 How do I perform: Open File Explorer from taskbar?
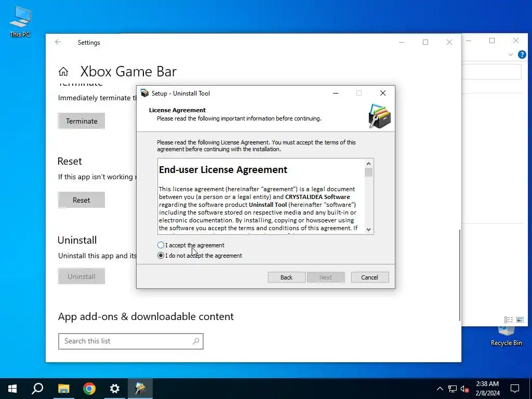63,389
